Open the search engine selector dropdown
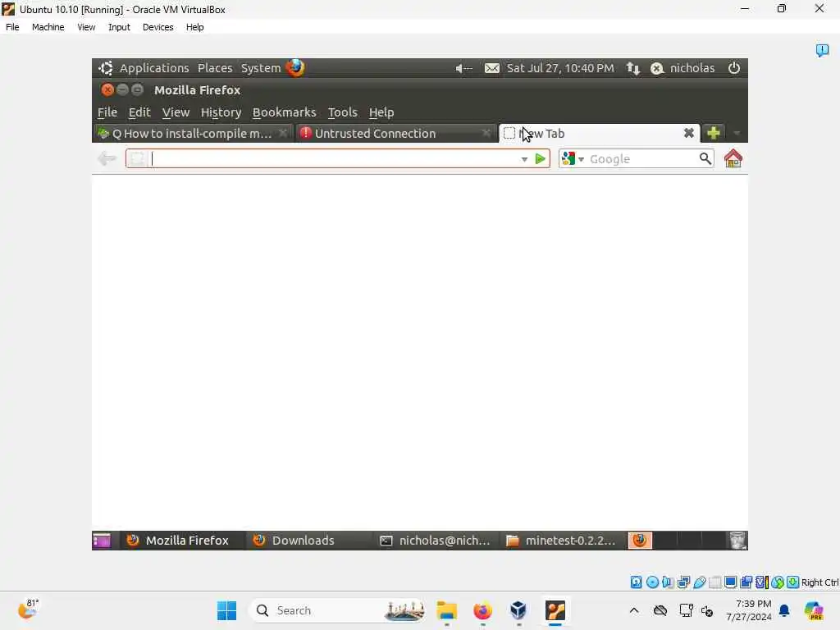Viewport: 840px width, 630px height. pyautogui.click(x=581, y=159)
